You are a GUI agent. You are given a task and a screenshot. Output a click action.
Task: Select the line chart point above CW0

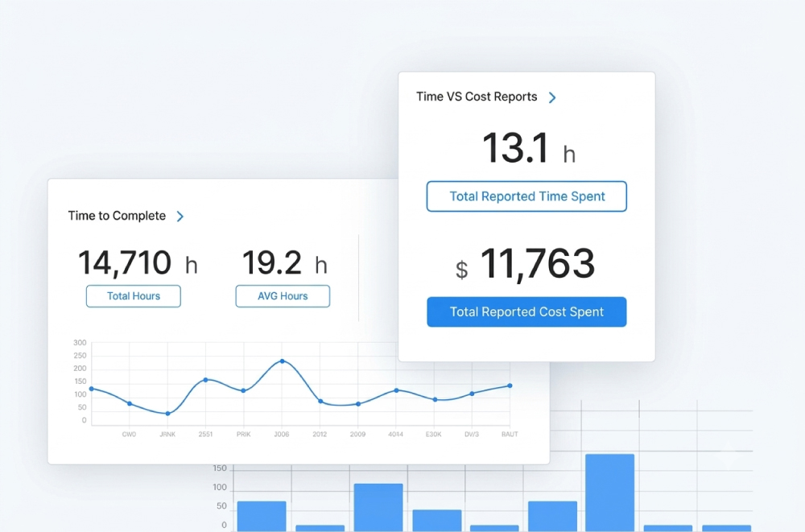pyautogui.click(x=130, y=403)
